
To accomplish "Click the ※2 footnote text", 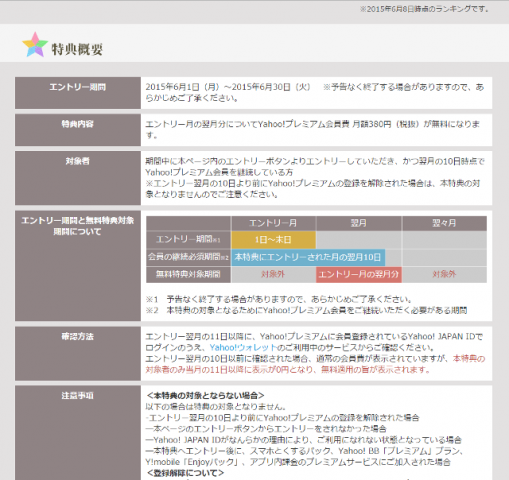I will point(306,310).
